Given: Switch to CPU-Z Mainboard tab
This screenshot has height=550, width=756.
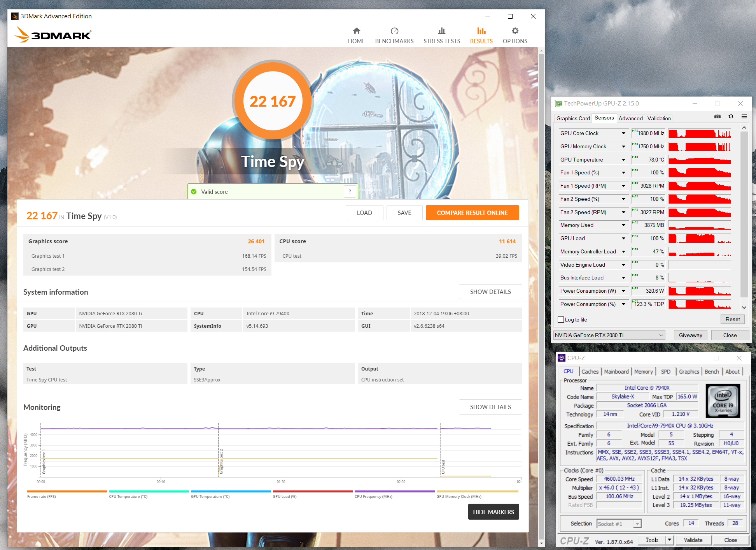Looking at the screenshot, I should 616,372.
